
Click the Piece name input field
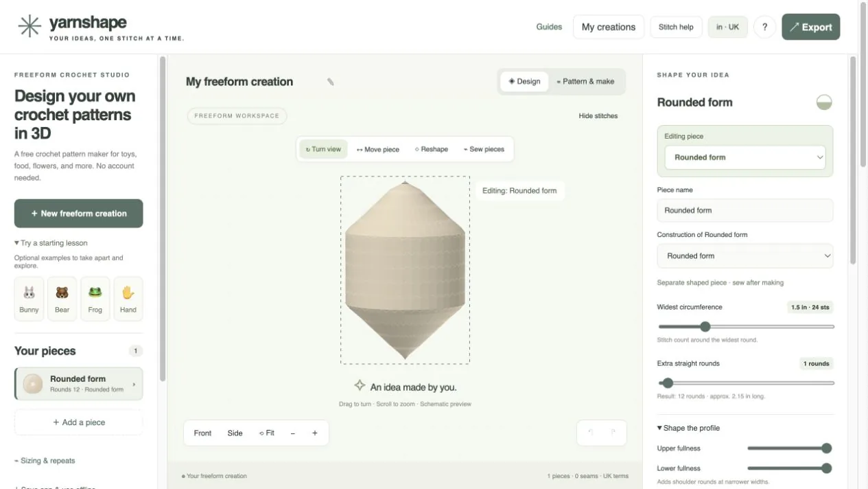coord(745,211)
